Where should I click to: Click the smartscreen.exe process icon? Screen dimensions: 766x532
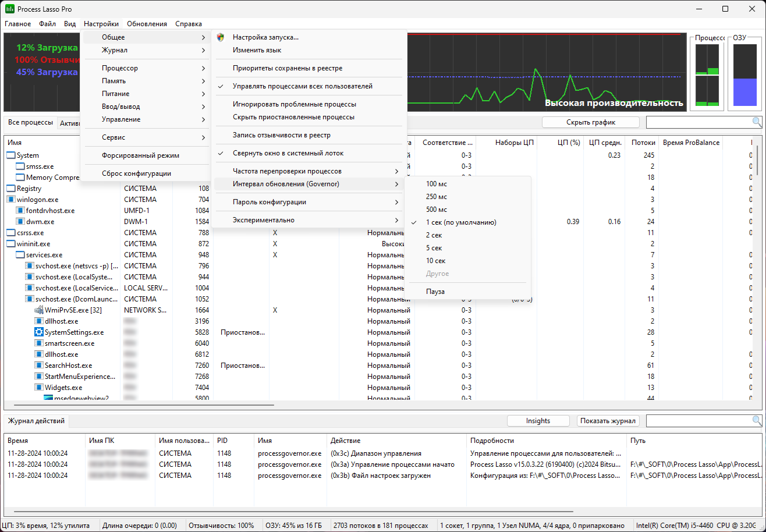(39, 343)
